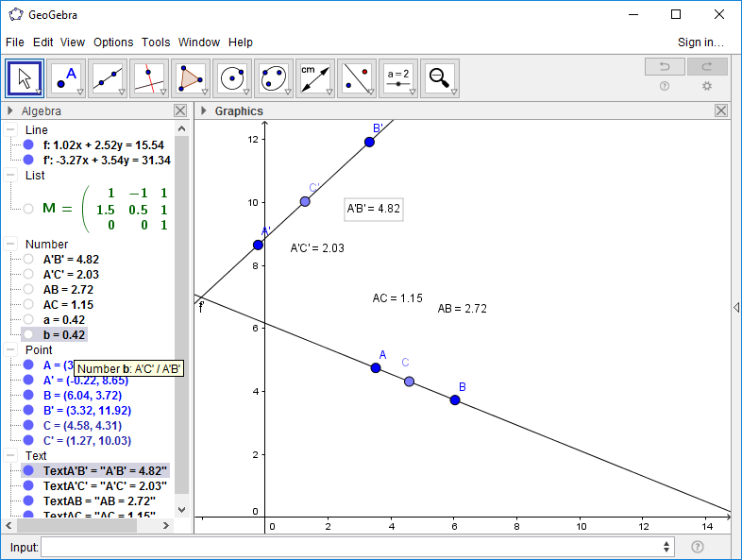The width and height of the screenshot is (742, 560).
Task: Toggle visibility of number AB = 2.72
Action: 28,289
